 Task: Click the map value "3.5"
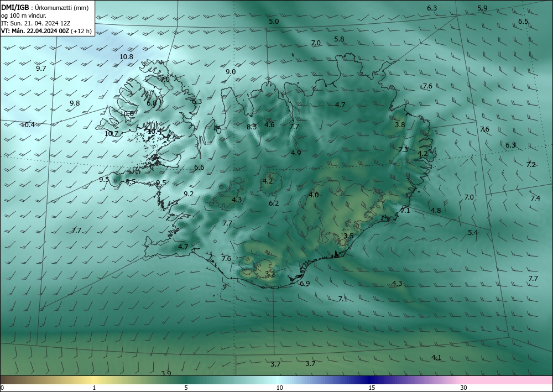(x=348, y=236)
